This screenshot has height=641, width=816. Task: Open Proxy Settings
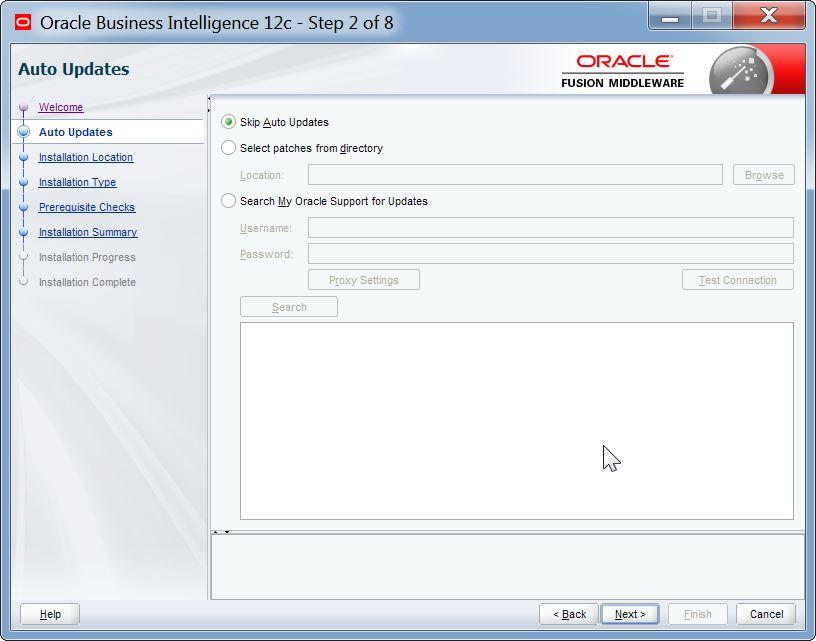point(364,280)
